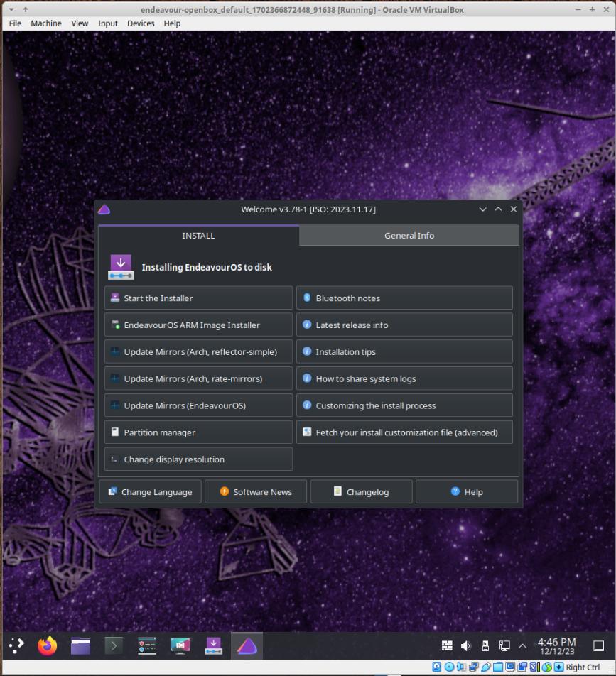
Task: Click VirtualBox optical disc status icon
Action: (x=450, y=667)
